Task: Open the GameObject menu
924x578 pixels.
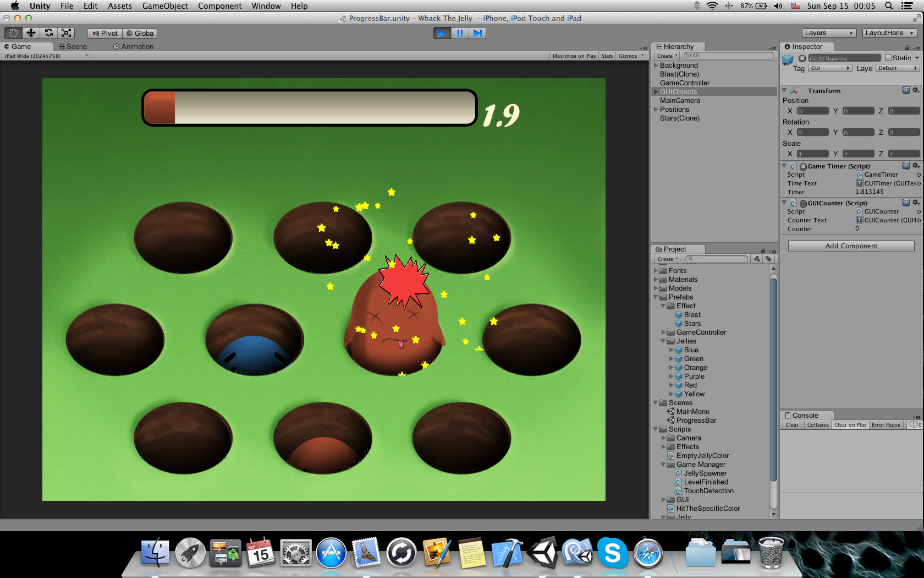Action: tap(165, 6)
